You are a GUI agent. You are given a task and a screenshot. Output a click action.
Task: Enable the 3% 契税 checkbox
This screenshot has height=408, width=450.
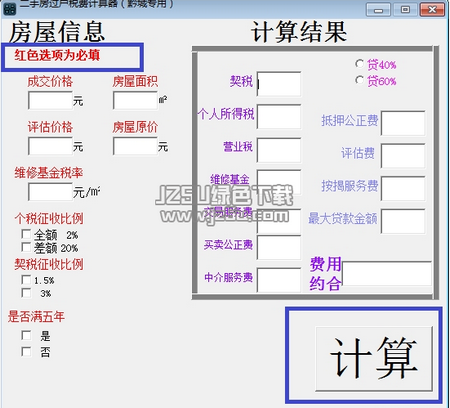pos(26,293)
